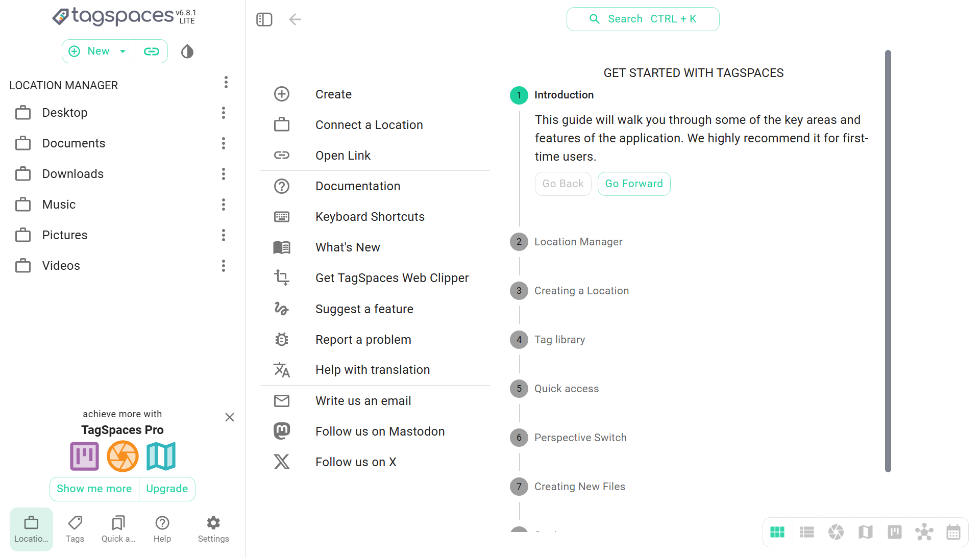The height and width of the screenshot is (558, 980).
Task: Open Keyboard Shortcuts entry
Action: point(375,217)
